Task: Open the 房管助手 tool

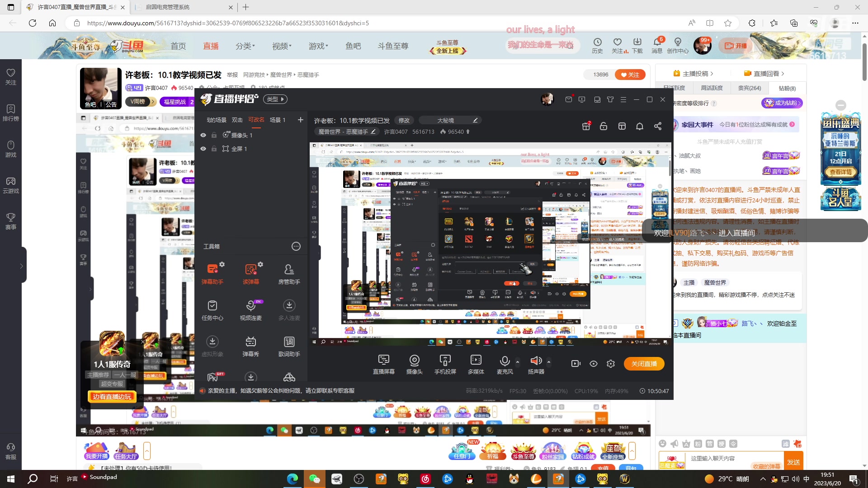Action: tap(289, 273)
